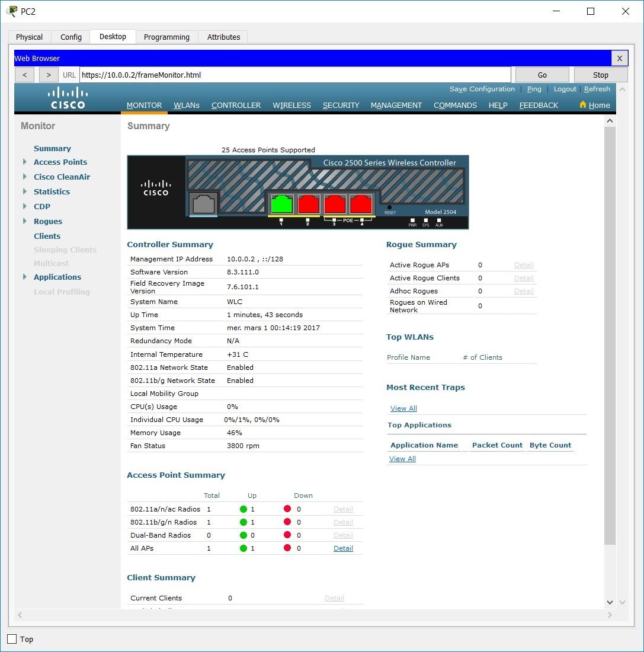Click red port 2 on controller image

[x=309, y=204]
